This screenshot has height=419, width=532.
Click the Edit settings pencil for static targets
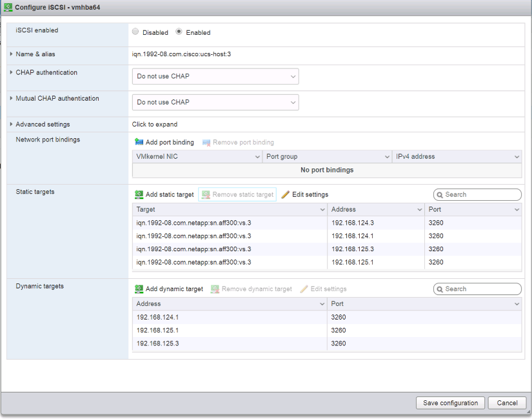[x=286, y=194]
